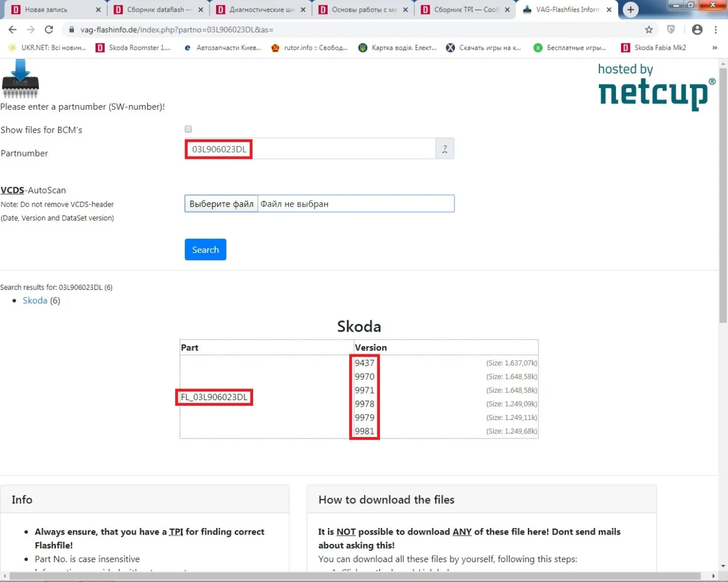Open the Chrome profile account icon
Viewport: 728px width, 582px height.
point(697,30)
